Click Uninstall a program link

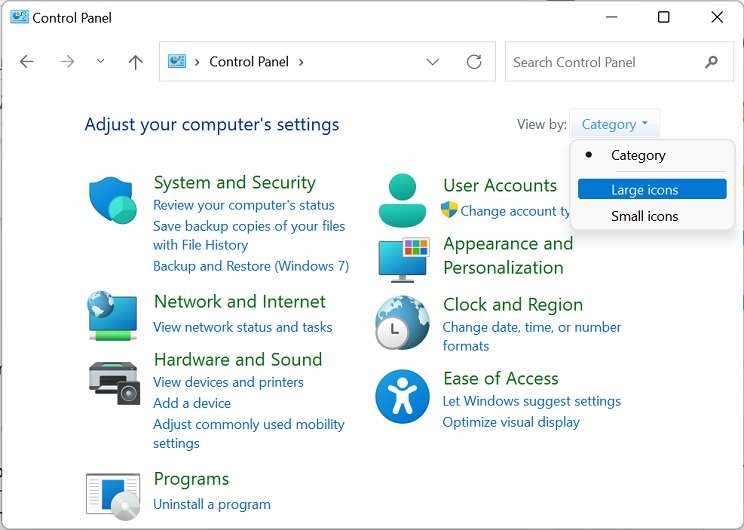pos(212,504)
